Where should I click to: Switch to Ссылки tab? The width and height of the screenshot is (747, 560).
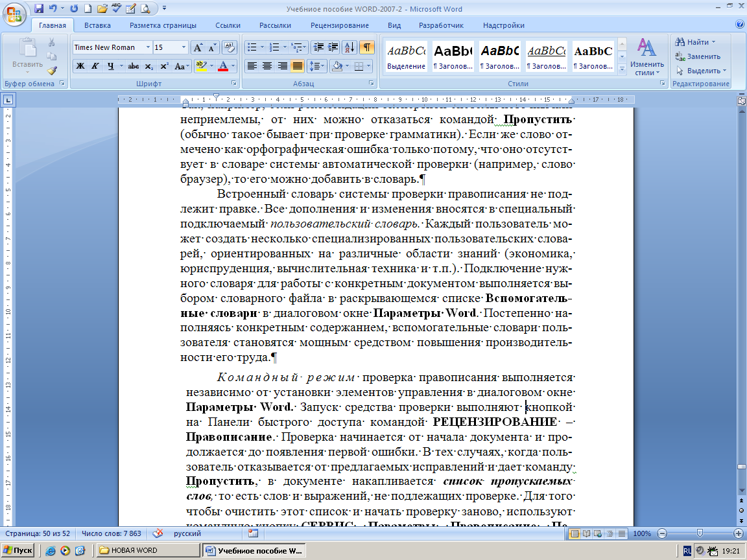tap(228, 25)
